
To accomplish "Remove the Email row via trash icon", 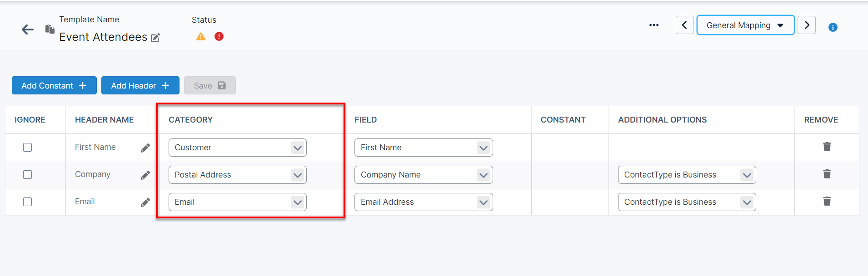I will tap(827, 201).
